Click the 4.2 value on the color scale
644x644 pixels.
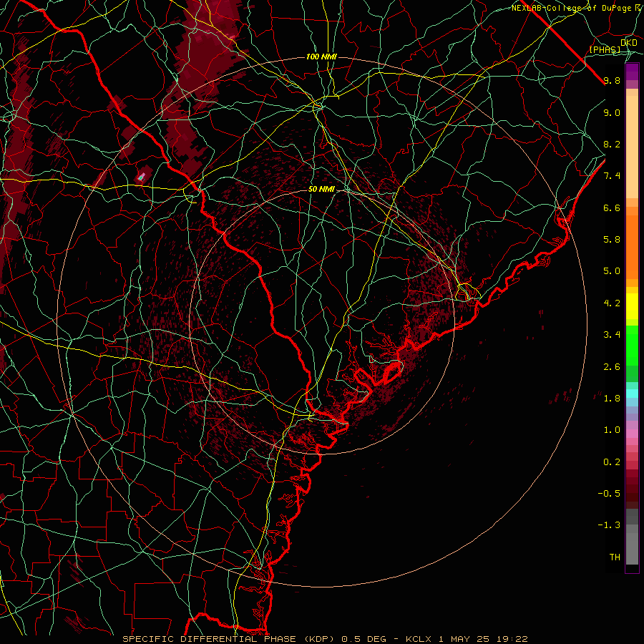(x=612, y=303)
